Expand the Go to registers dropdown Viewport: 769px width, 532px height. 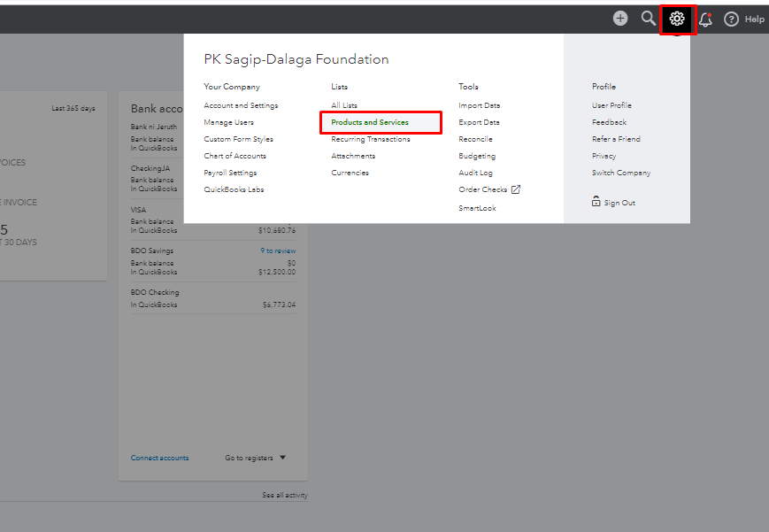coord(282,458)
